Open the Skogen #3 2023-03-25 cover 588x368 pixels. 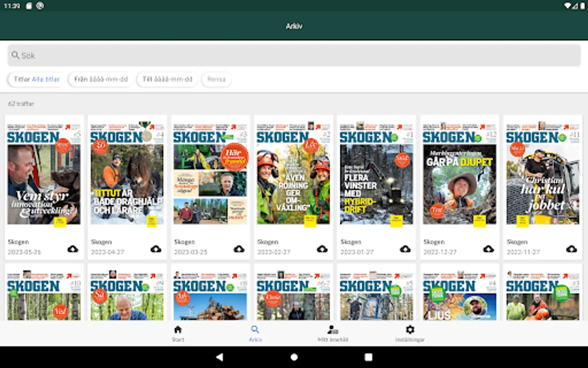pos(210,174)
